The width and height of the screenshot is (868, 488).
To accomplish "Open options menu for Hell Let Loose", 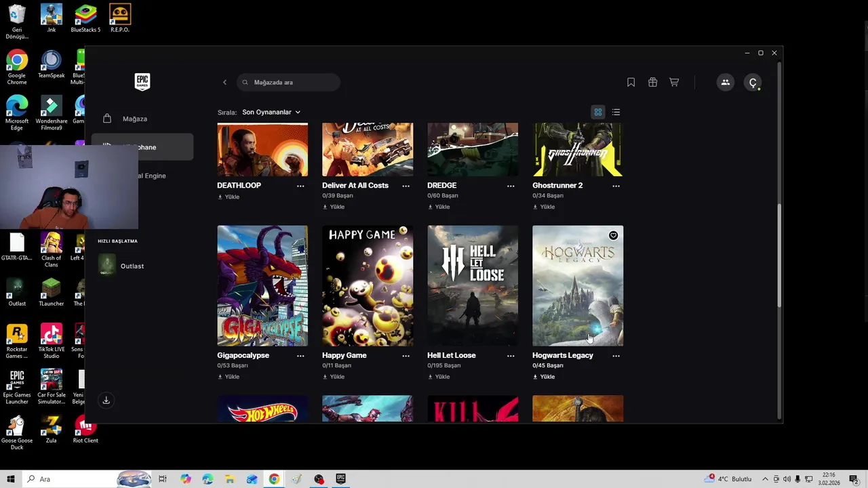I will tap(511, 356).
